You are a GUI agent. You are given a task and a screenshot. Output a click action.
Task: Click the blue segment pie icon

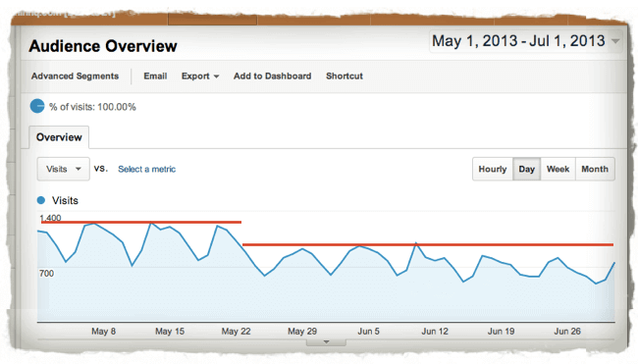coord(37,106)
